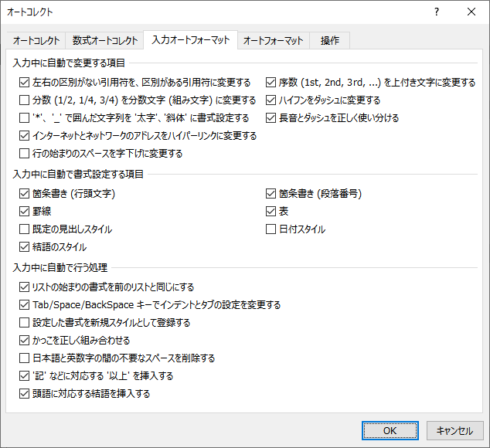490x448 pixels.
Task: Toggle the 表 checkbox
Action: pyautogui.click(x=271, y=212)
